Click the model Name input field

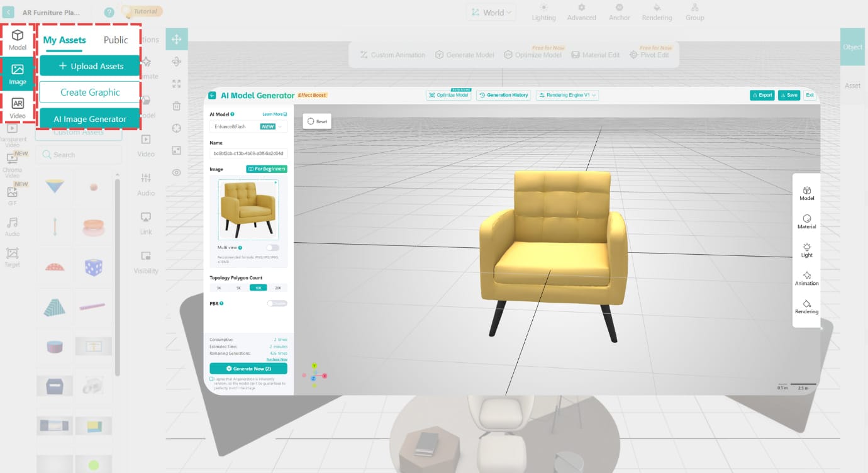click(248, 153)
